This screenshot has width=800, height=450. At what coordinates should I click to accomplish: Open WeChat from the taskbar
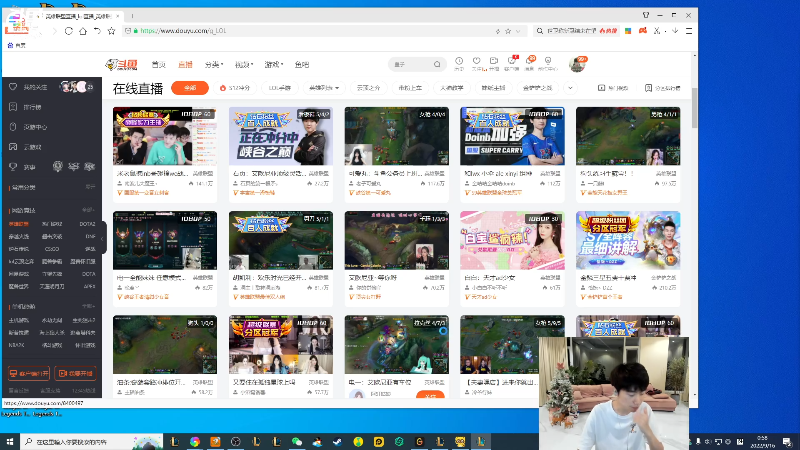(296, 441)
